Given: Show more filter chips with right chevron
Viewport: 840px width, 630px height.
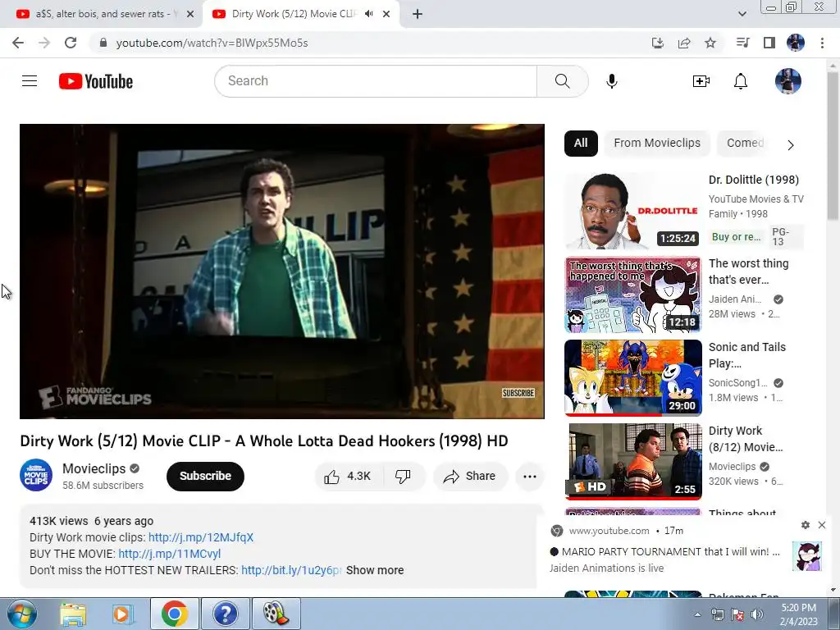Looking at the screenshot, I should [x=790, y=144].
